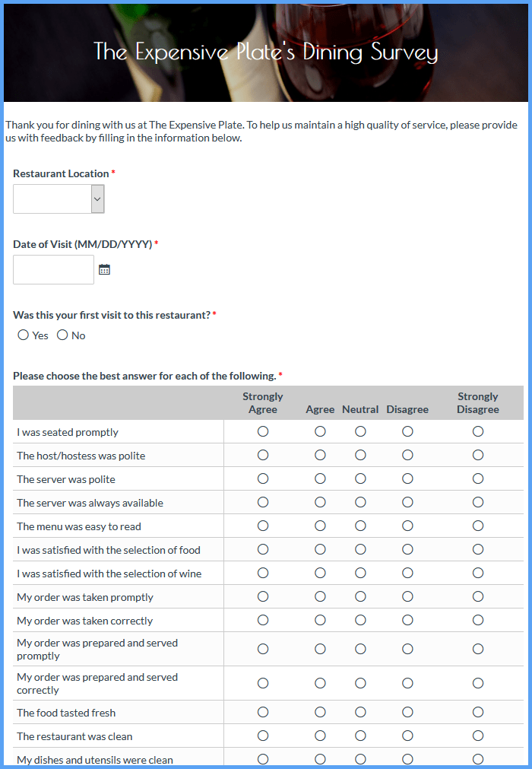Open the Restaurant Location combo box arrow
Image resolution: width=532 pixels, height=769 pixels.
[97, 199]
